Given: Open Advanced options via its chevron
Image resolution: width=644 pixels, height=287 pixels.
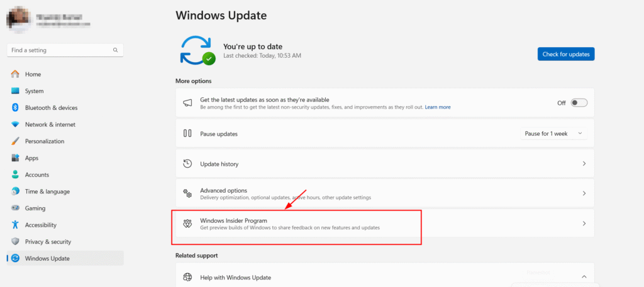Looking at the screenshot, I should (584, 193).
